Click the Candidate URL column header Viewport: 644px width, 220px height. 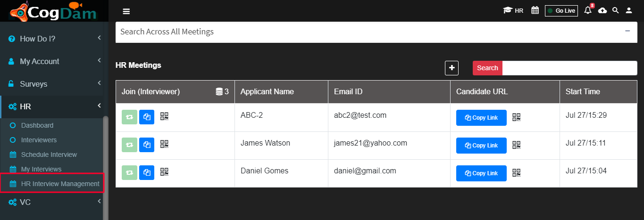482,91
